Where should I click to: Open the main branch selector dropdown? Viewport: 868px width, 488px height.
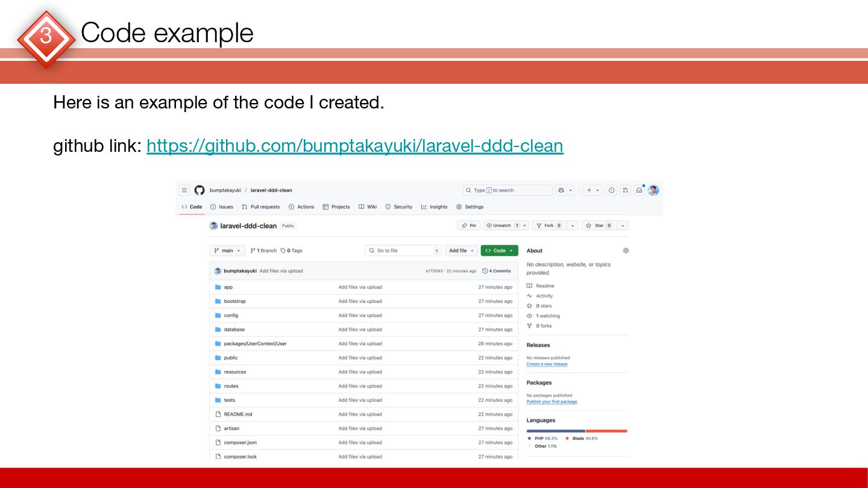227,251
